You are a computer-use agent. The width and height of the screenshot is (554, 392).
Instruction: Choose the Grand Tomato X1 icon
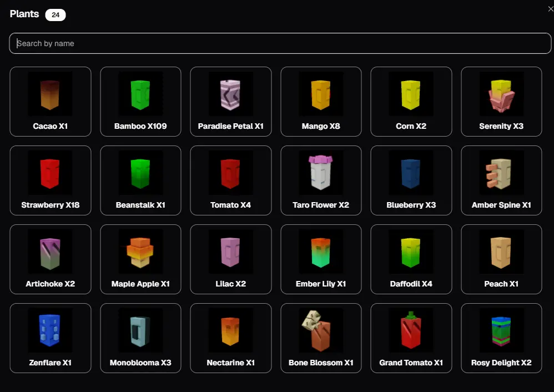point(411,330)
